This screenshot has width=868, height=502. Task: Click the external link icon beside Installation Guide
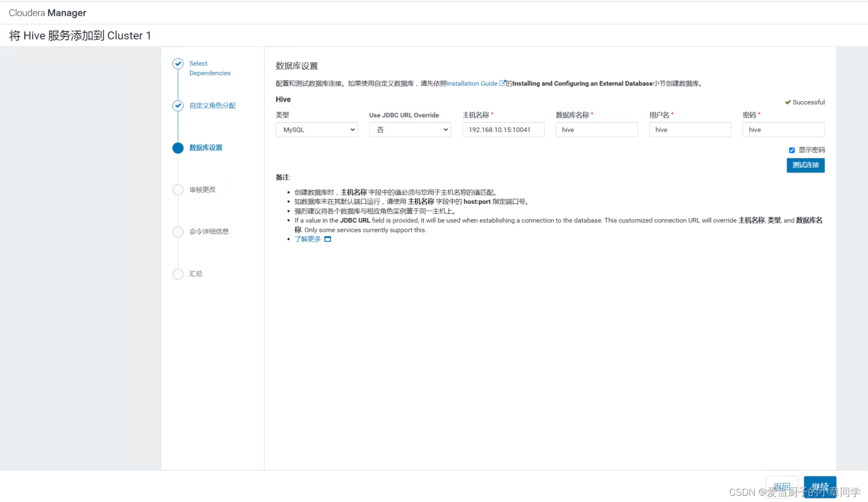click(x=502, y=83)
